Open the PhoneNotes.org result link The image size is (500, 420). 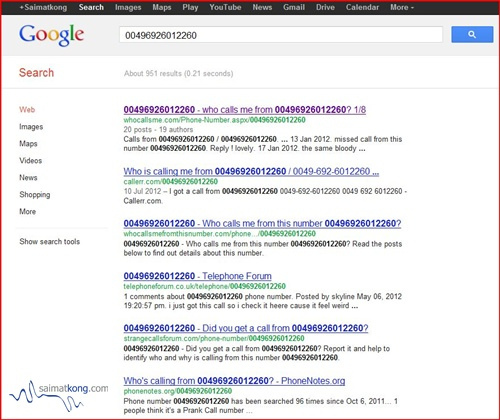click(x=234, y=381)
